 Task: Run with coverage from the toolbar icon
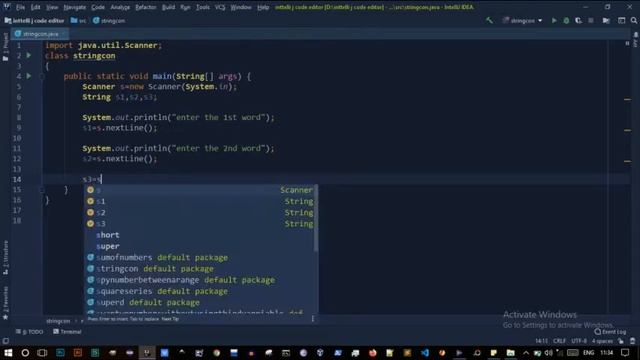point(578,20)
